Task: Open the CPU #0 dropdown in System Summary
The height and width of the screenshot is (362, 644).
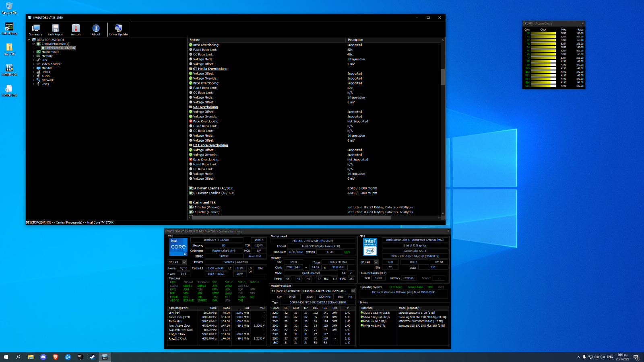Action: pos(184,262)
